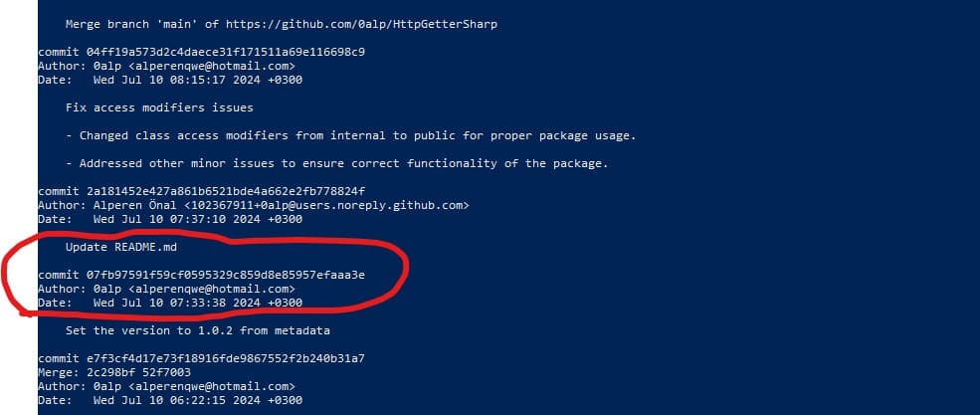
Task: Click the first alperenqwe@hotmail.com author email
Action: point(212,67)
